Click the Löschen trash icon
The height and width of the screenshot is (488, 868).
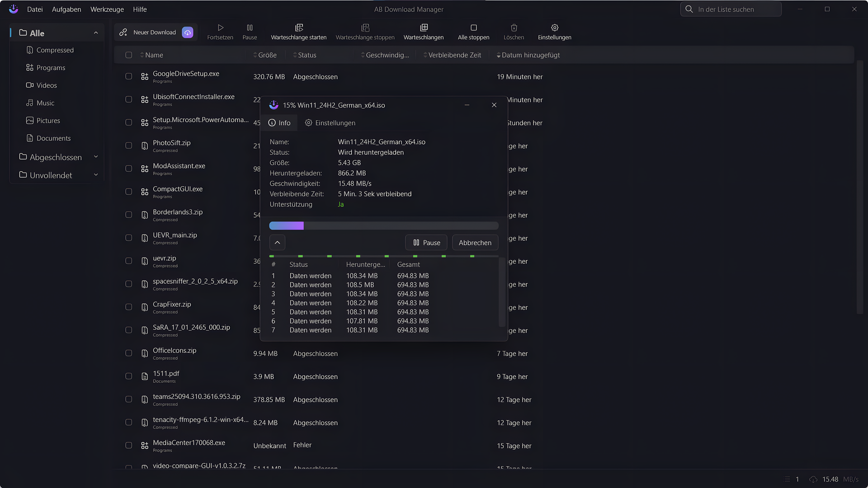514,28
